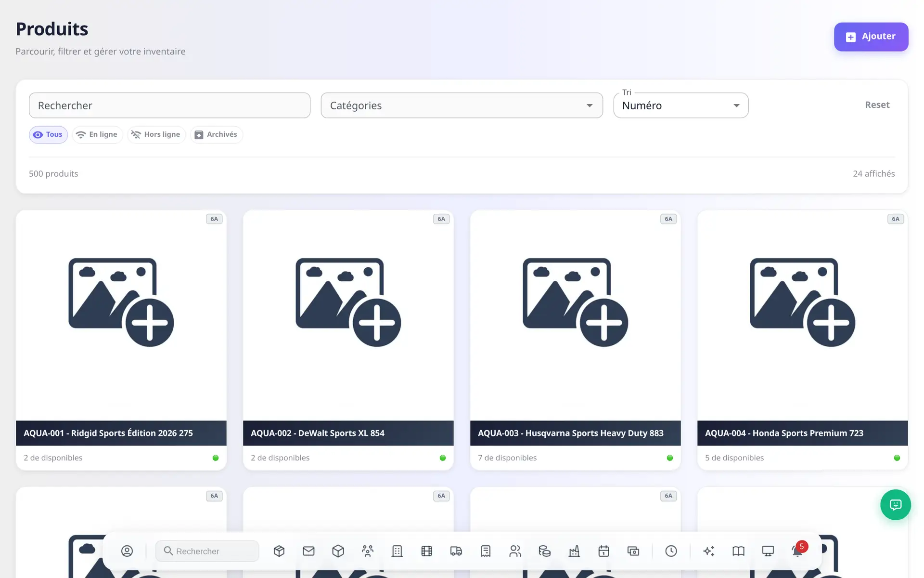Click the '24 affichés' count text
The width and height of the screenshot is (924, 578).
click(874, 174)
